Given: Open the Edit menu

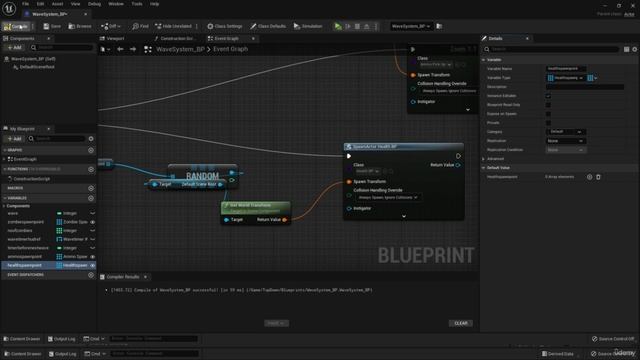Looking at the screenshot, I should tap(40, 4).
